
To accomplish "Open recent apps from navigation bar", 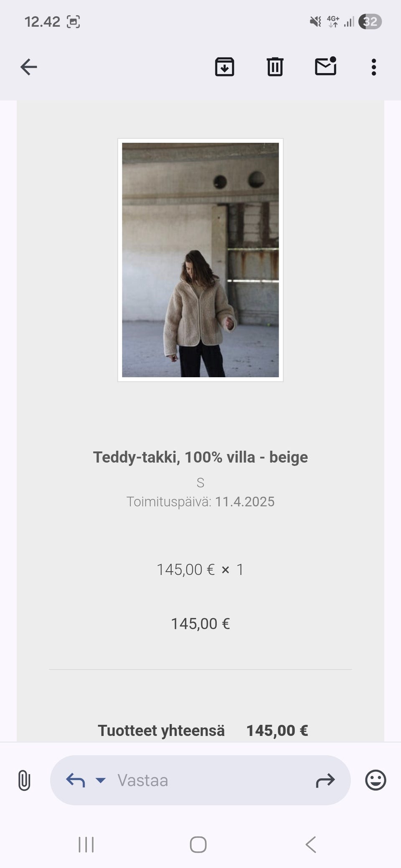I will (86, 845).
